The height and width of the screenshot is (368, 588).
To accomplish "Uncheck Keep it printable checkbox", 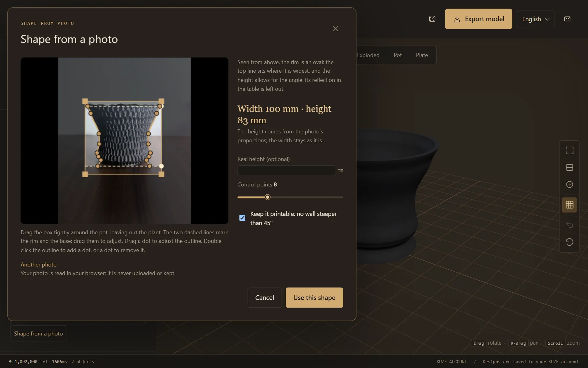I will [x=242, y=218].
